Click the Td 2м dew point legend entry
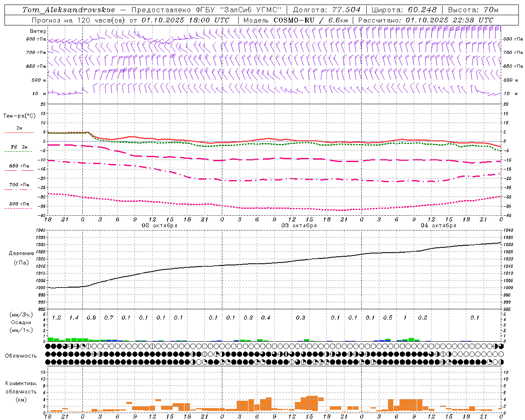525x420 pixels. (x=19, y=147)
